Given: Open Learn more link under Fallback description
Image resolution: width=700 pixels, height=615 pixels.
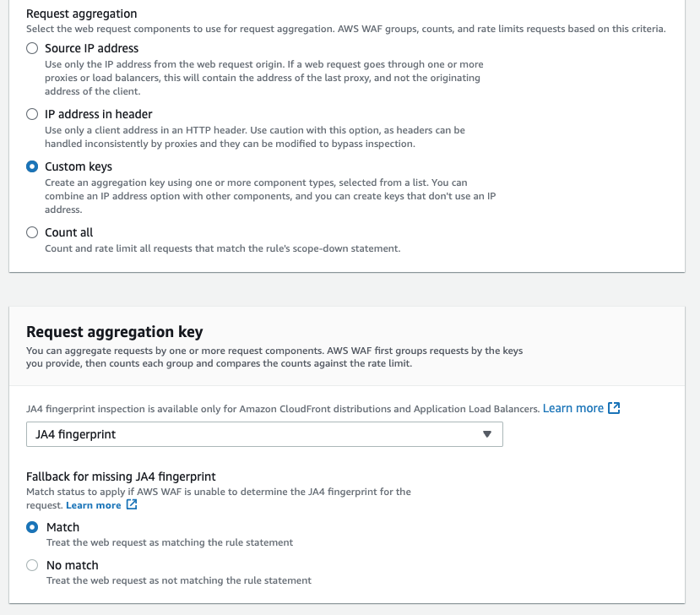Looking at the screenshot, I should coord(93,505).
